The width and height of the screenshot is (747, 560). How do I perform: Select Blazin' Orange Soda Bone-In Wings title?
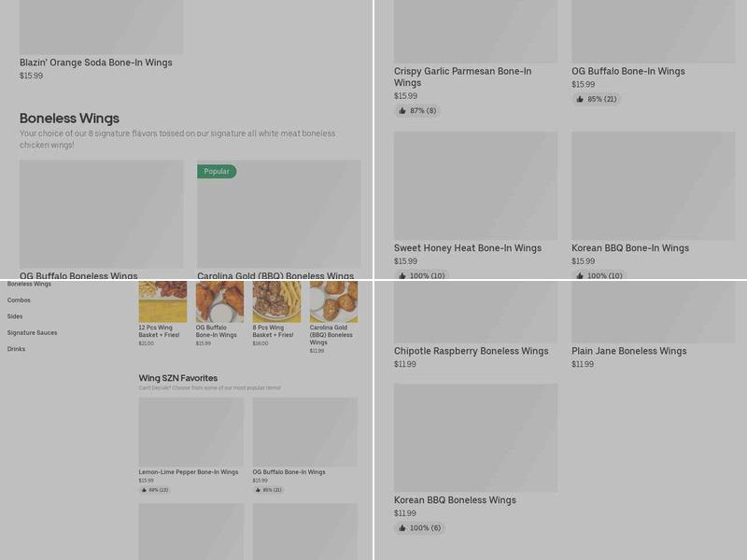pyautogui.click(x=96, y=63)
